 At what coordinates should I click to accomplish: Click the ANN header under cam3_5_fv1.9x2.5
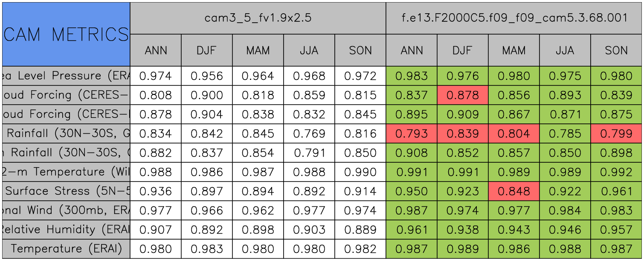click(156, 50)
